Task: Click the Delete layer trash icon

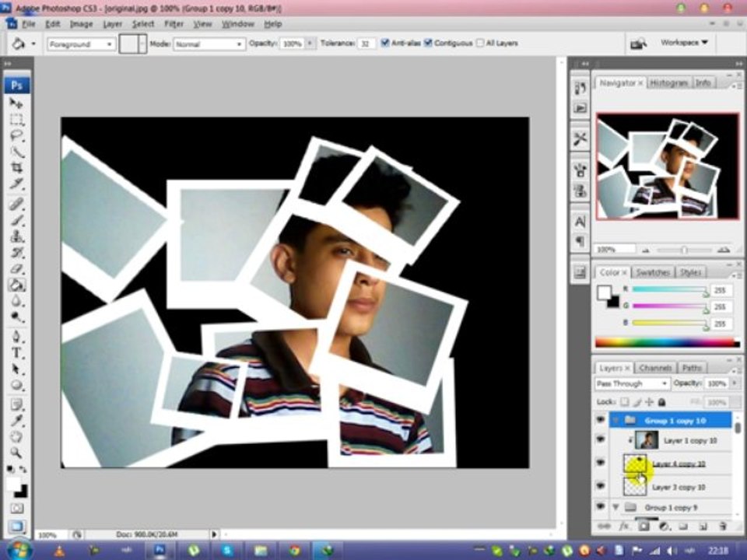Action: tap(723, 527)
